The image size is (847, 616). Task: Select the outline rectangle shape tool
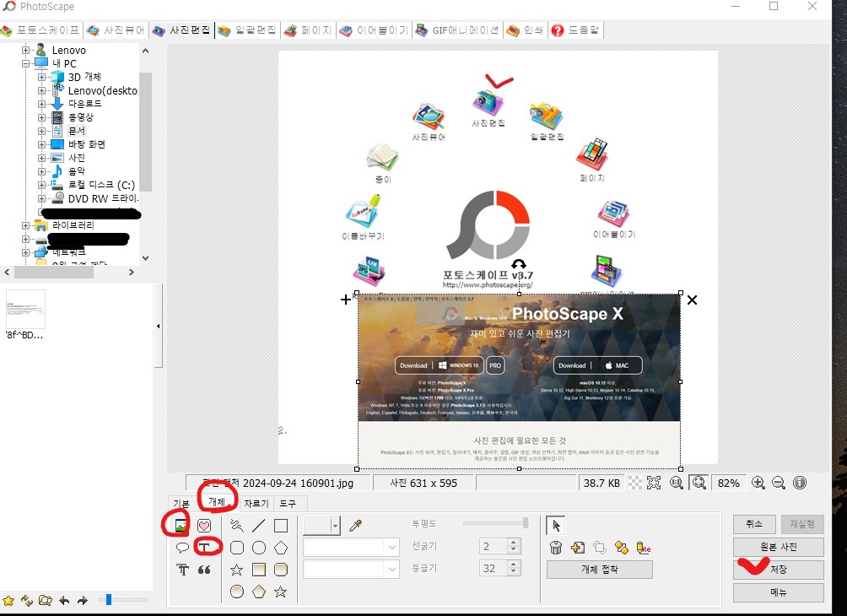[x=281, y=525]
